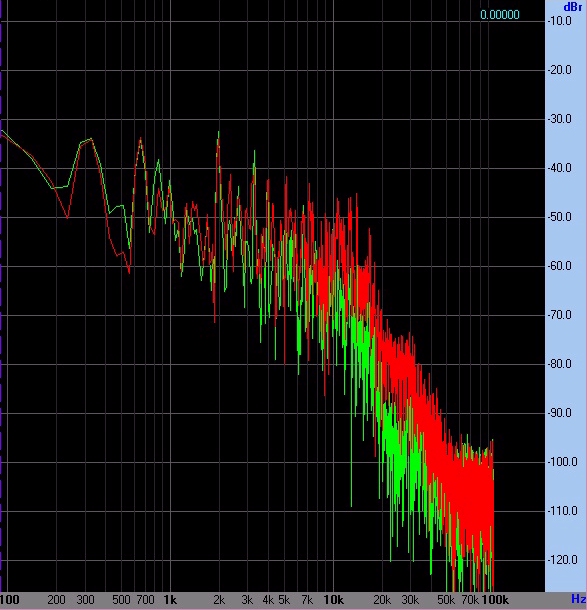Click the 20k frequency axis label
587x610 pixels.
(x=382, y=600)
